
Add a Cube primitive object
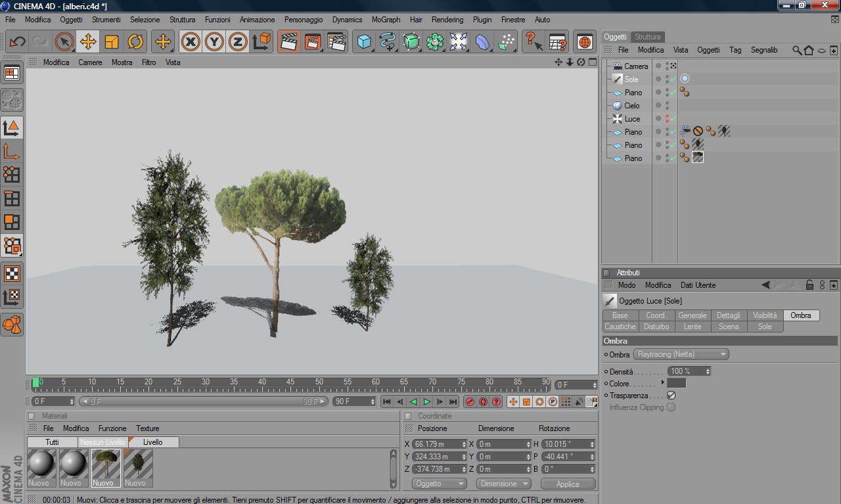(x=363, y=42)
